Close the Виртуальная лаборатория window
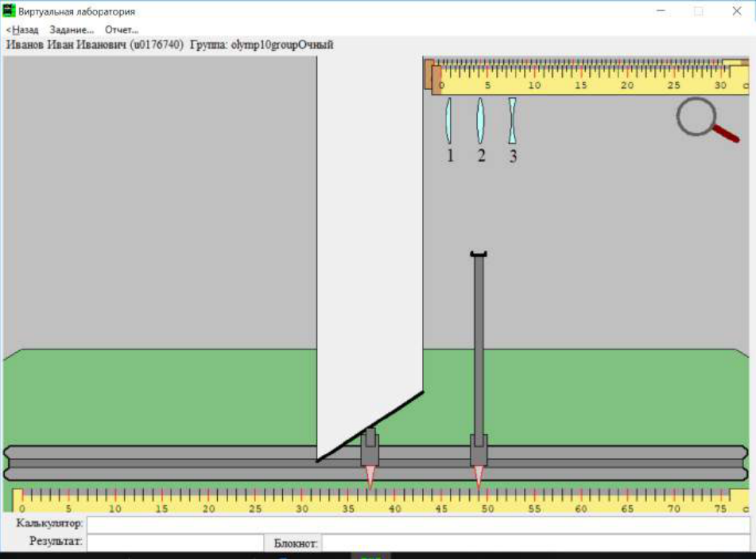756x560 pixels. click(x=737, y=11)
